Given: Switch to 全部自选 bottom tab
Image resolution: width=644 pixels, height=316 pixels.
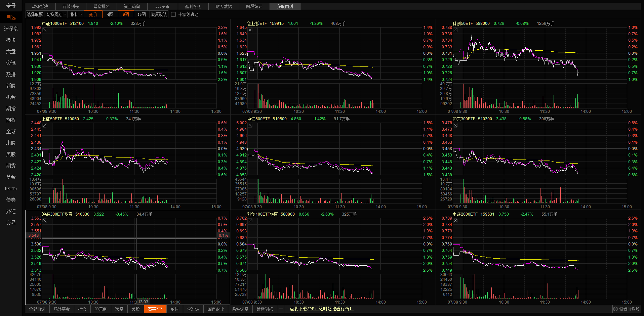Looking at the screenshot, I should click(x=37, y=309).
